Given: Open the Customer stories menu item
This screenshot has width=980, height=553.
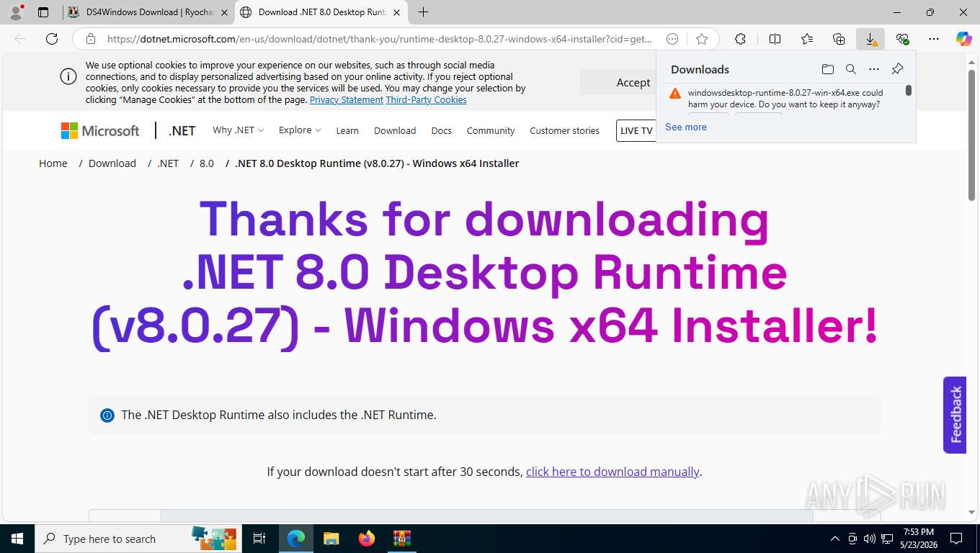Looking at the screenshot, I should click(564, 130).
